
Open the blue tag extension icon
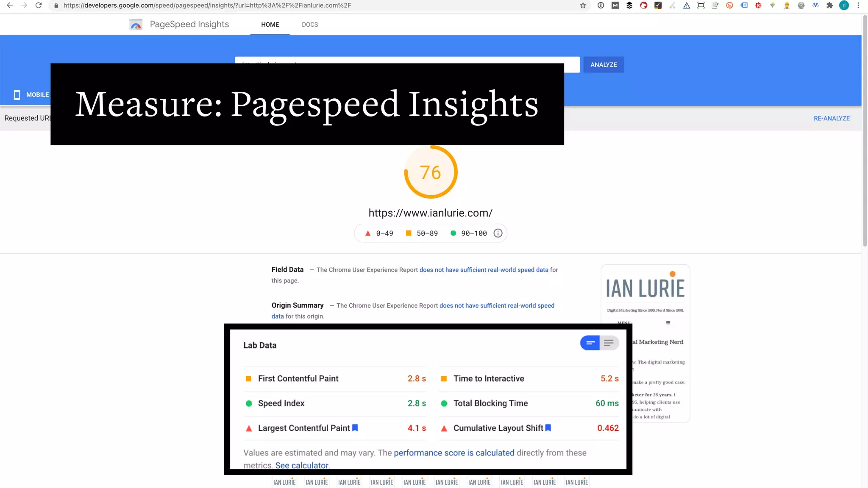coord(744,6)
